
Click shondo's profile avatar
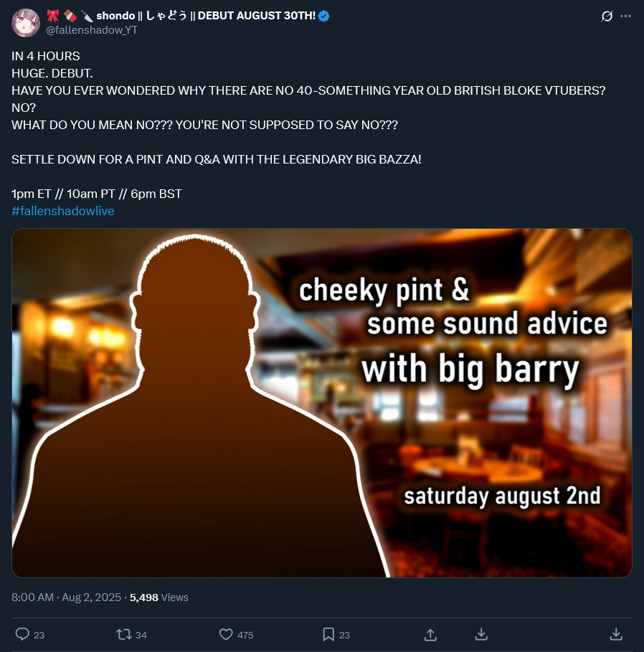point(26,23)
